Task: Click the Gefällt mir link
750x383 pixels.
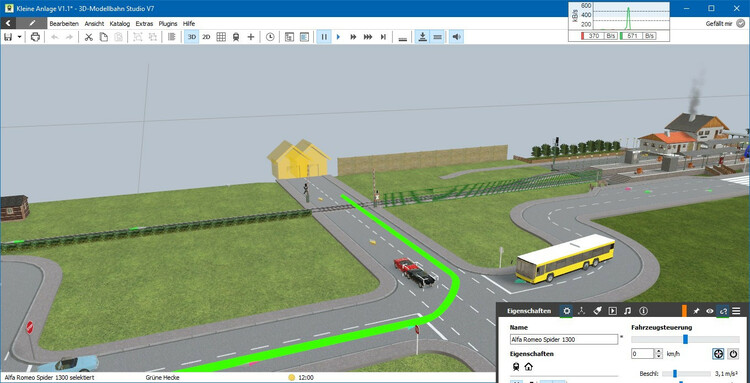Action: coord(719,23)
